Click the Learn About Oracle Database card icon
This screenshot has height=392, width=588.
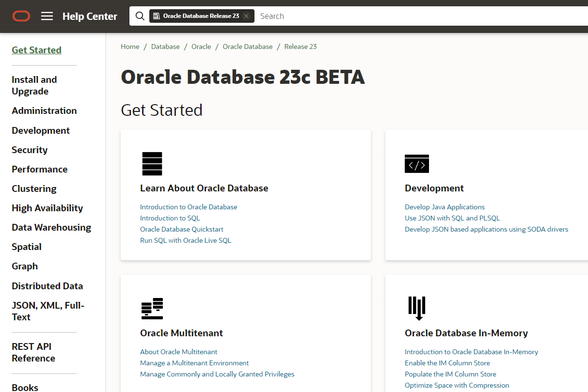pos(152,163)
